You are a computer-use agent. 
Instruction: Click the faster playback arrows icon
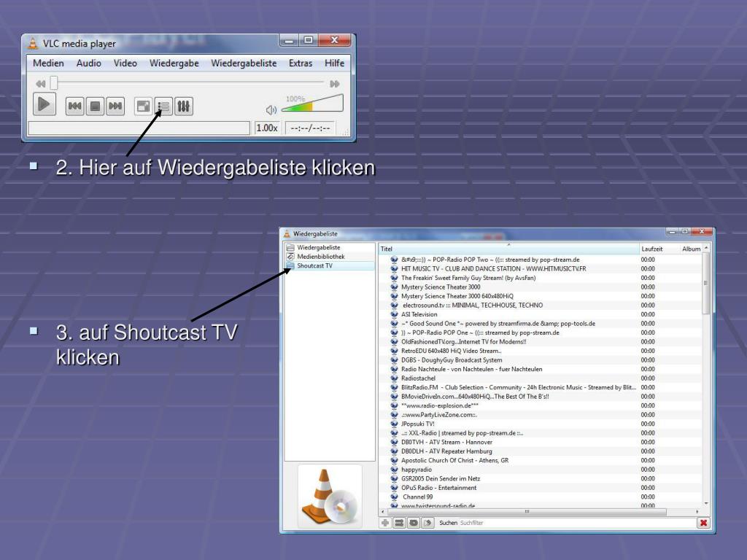point(335,84)
